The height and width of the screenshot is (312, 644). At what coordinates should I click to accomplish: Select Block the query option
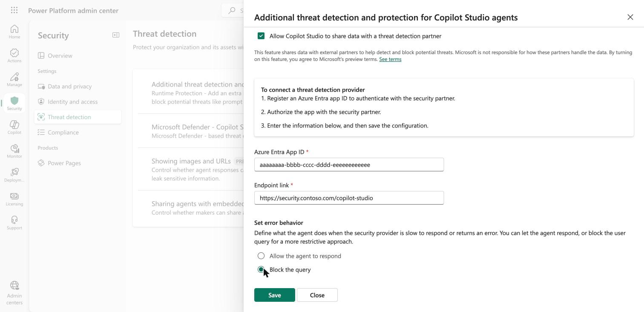261,269
